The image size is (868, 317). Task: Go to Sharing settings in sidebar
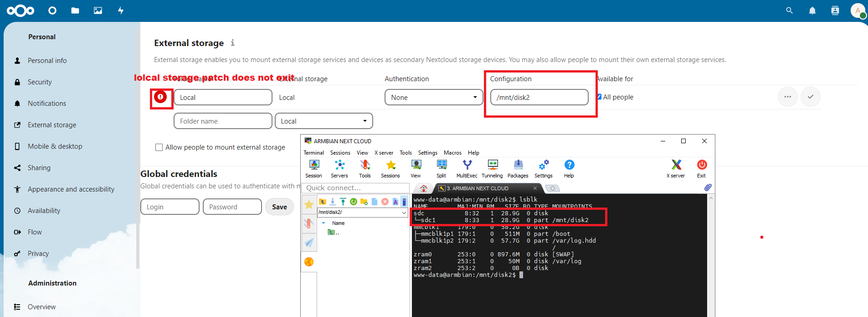39,168
